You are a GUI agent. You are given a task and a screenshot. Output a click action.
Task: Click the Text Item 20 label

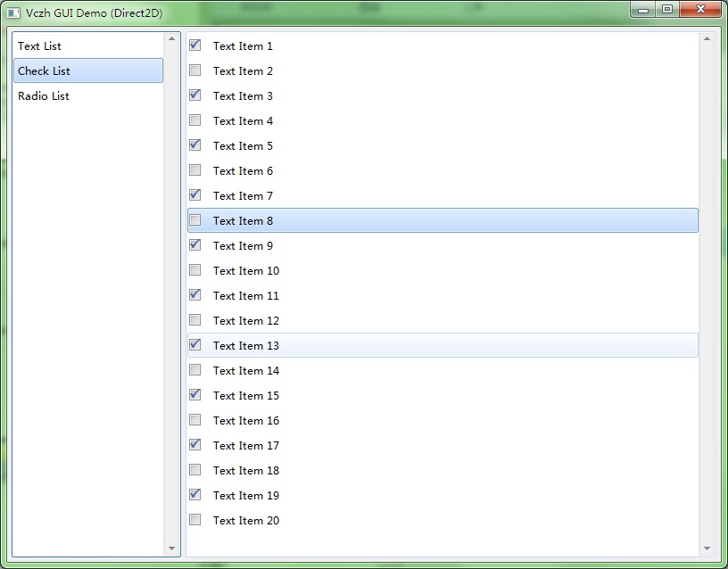246,521
